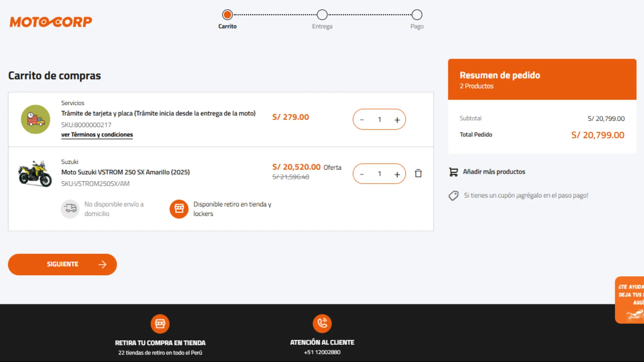This screenshot has width=644, height=362.
Task: Click the strikethrough price S/ 21,596.40
Action: pyautogui.click(x=291, y=177)
